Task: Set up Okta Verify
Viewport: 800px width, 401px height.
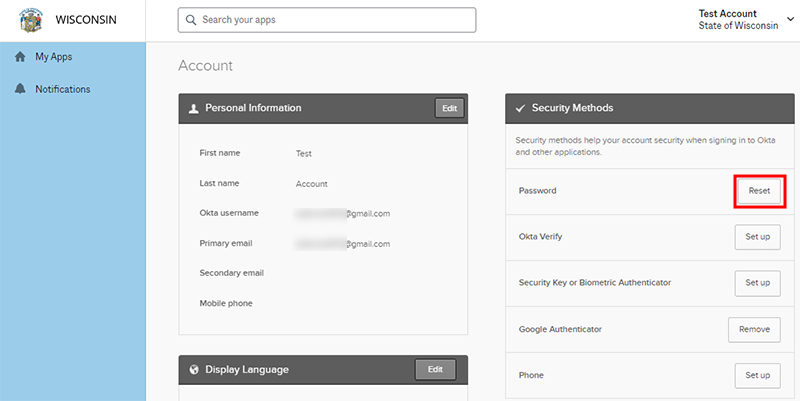Action: (757, 237)
